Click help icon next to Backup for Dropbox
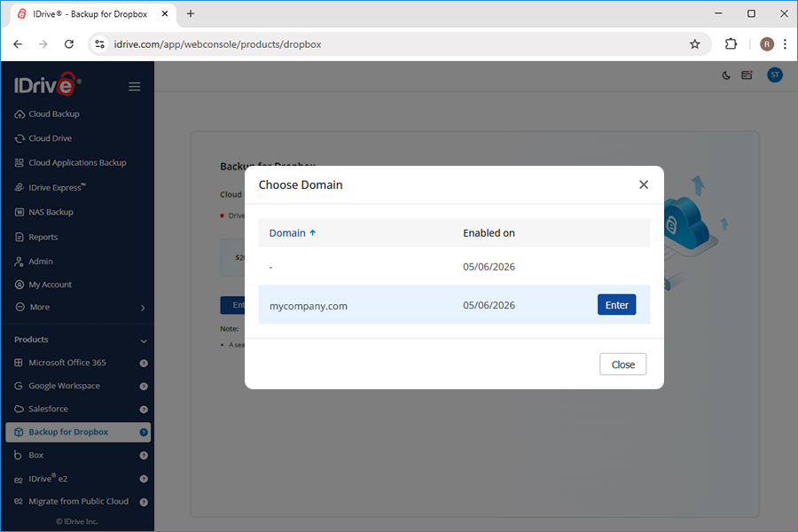The height and width of the screenshot is (532, 798). pos(144,432)
